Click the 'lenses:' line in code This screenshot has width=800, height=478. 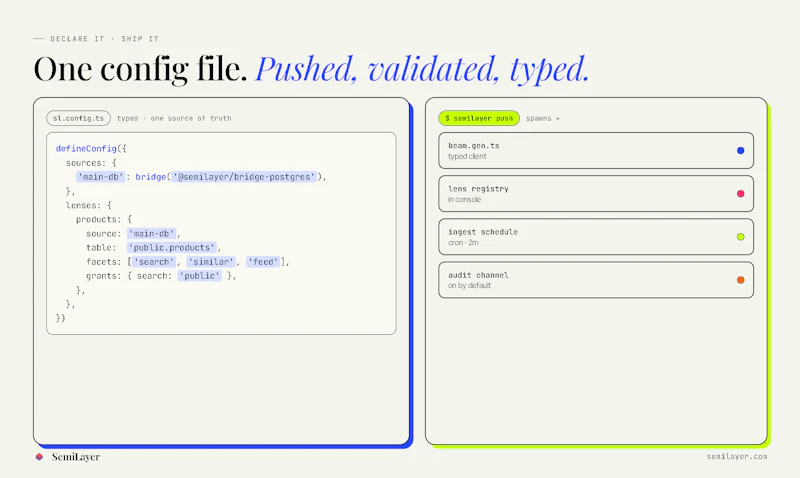tap(88, 206)
